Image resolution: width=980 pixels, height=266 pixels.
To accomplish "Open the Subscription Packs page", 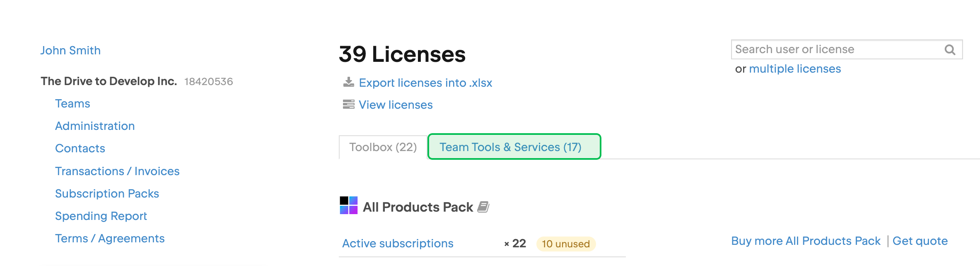I will [x=107, y=193].
